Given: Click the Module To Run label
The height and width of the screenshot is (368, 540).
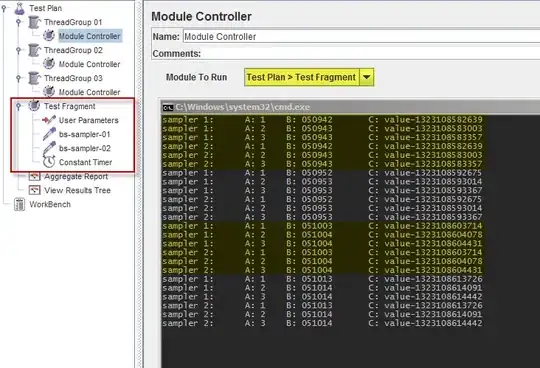Looking at the screenshot, I should [196, 77].
